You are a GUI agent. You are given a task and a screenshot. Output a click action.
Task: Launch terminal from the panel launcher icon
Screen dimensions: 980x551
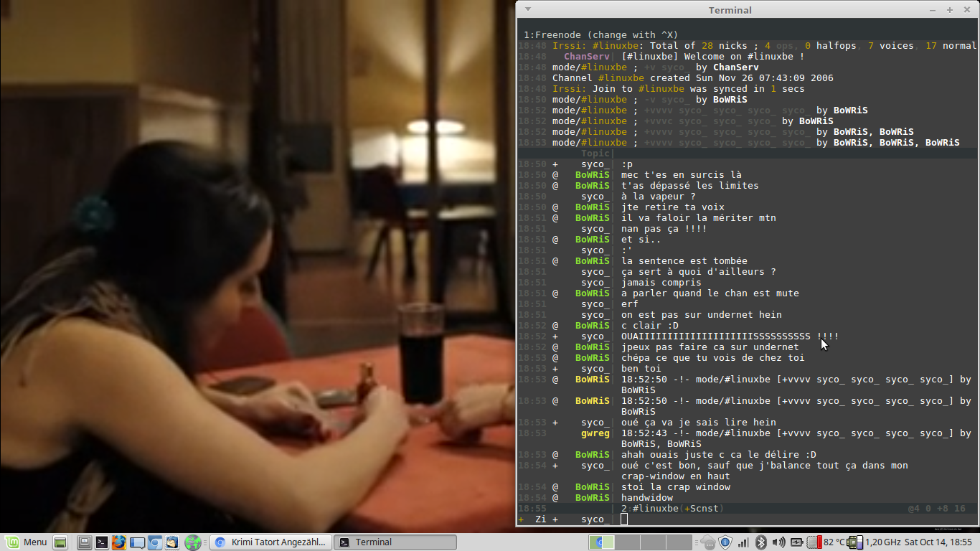click(102, 542)
